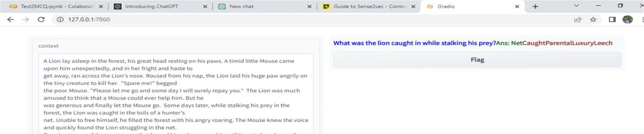Expand the tab search chevron
Image resolution: width=644 pixels, height=134 pixels.
[x=577, y=6]
